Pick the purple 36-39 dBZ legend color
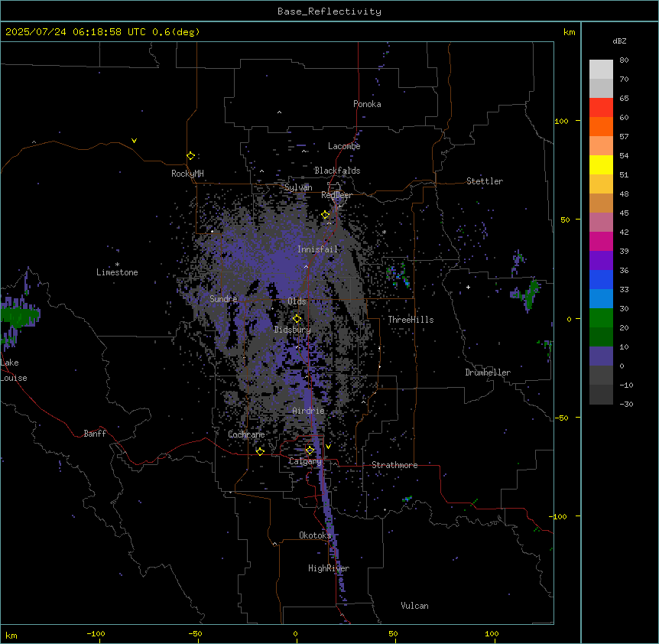The width and height of the screenshot is (659, 644). click(x=601, y=261)
